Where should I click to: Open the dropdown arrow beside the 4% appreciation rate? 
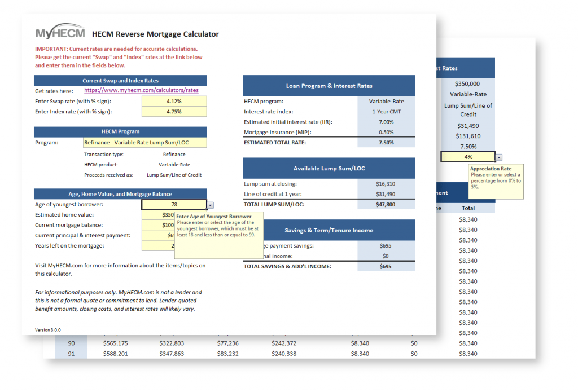[499, 157]
